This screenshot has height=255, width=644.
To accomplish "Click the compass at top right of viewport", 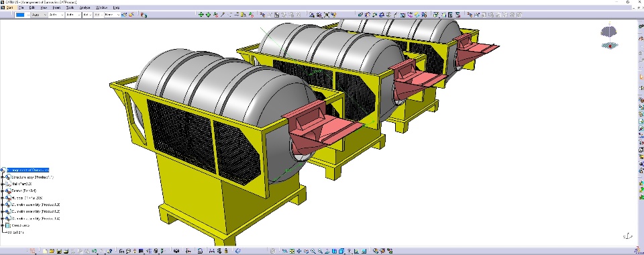I will click(610, 38).
